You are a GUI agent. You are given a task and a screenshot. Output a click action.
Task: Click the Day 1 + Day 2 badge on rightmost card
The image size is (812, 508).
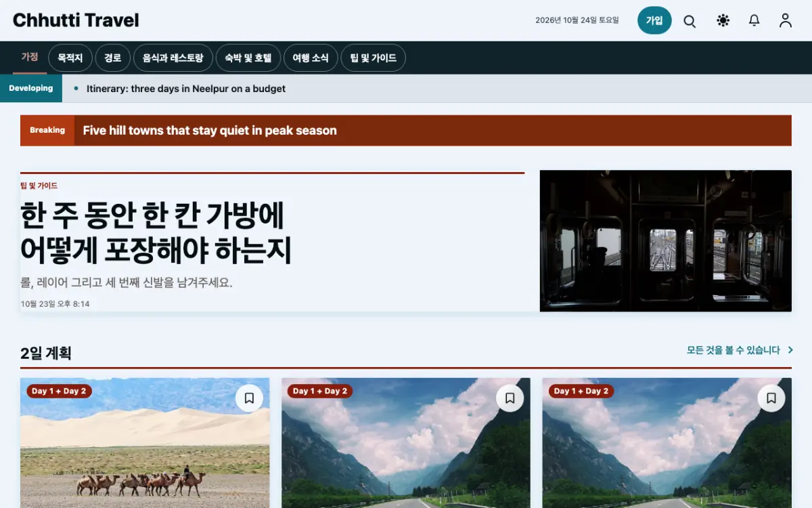click(x=581, y=391)
